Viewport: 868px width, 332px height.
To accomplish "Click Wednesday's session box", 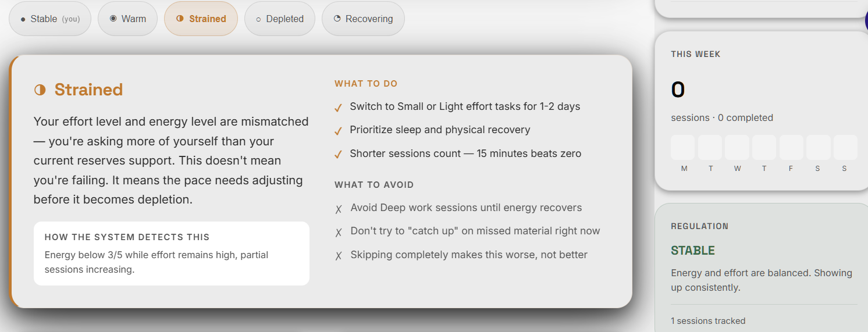I will (737, 147).
